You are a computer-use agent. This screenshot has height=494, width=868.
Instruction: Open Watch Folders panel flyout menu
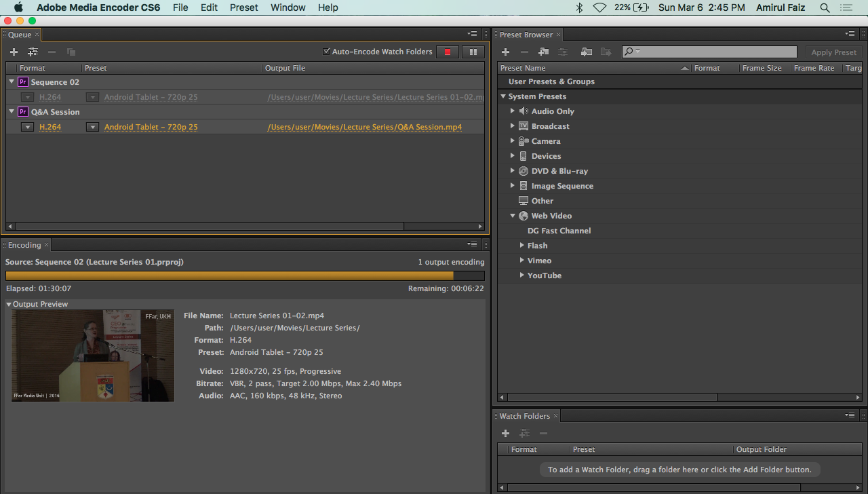pos(850,415)
